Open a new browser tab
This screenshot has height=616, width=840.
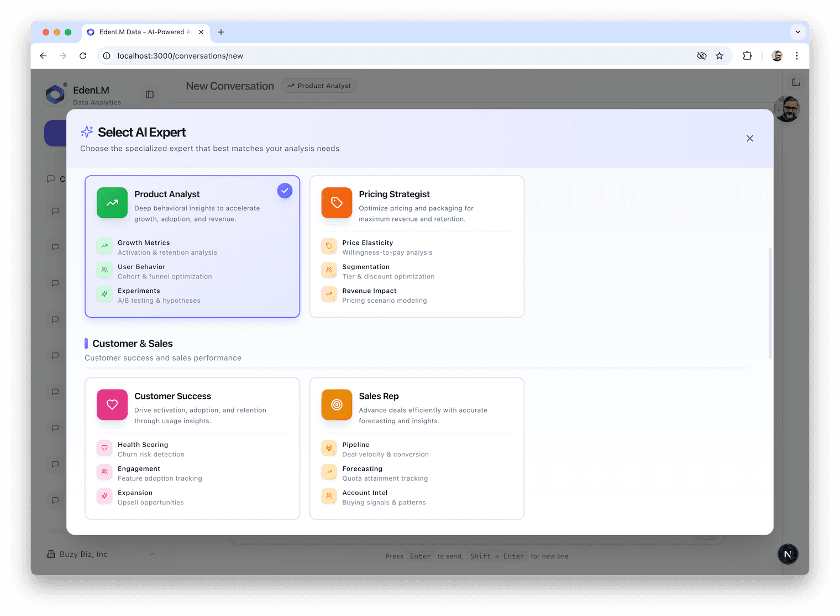(x=221, y=32)
